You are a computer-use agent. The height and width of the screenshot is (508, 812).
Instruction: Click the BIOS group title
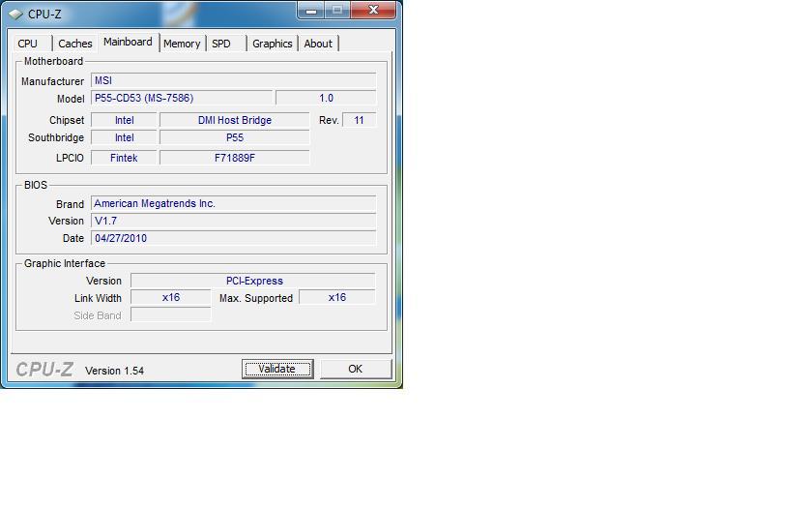[x=36, y=185]
